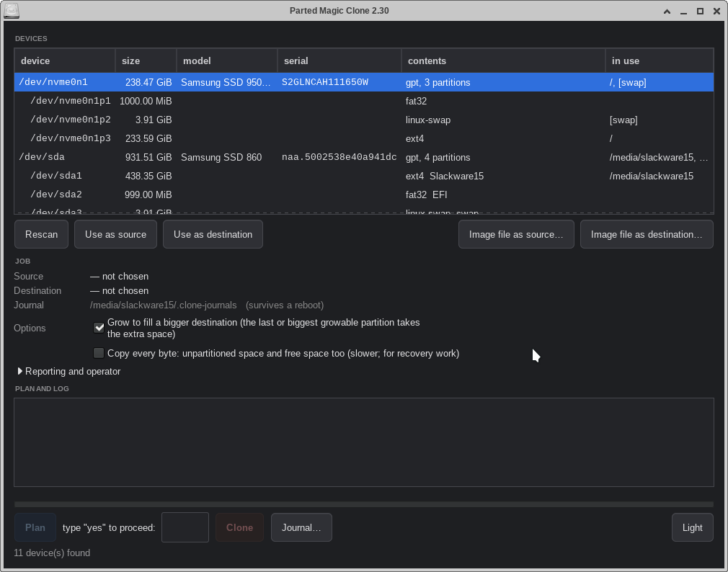Click the Plan button

[35, 527]
